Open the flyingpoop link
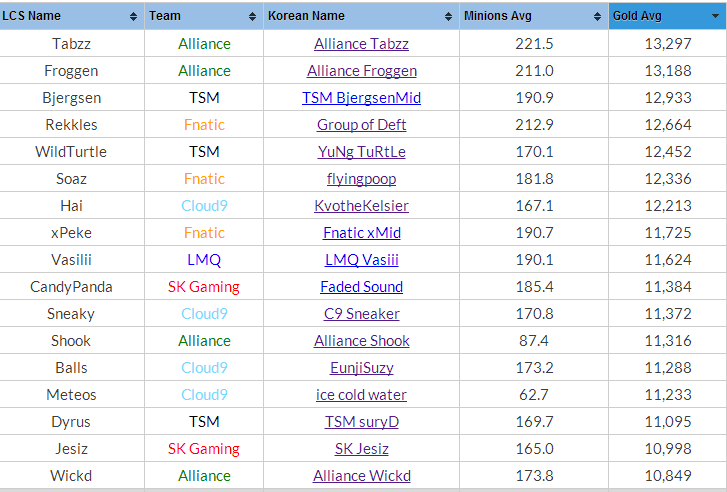Screen dimensions: 727x492 [x=361, y=179]
